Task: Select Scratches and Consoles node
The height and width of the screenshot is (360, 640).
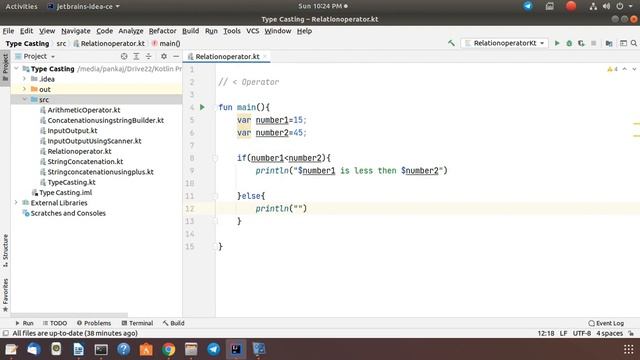Action: 68,213
